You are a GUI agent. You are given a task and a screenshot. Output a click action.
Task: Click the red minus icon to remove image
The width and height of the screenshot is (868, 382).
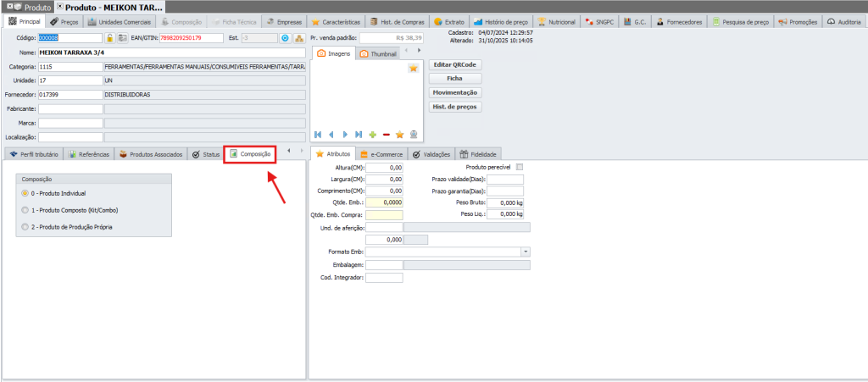(x=387, y=135)
